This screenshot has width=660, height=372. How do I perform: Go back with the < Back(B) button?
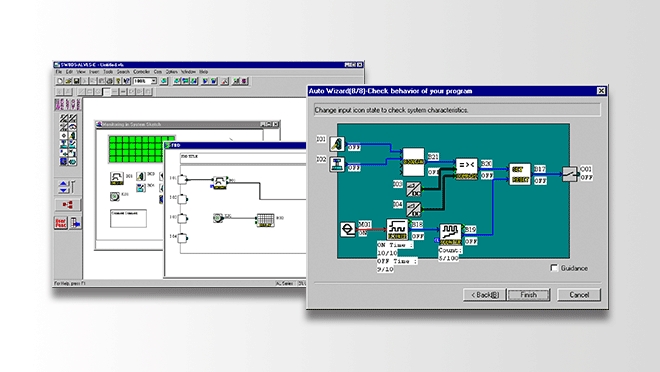(x=484, y=295)
